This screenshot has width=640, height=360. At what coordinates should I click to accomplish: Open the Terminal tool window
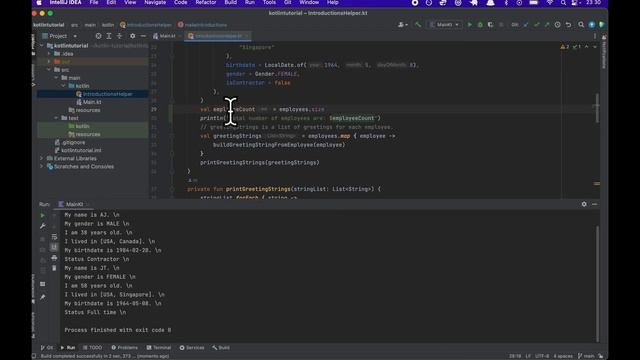pyautogui.click(x=159, y=348)
